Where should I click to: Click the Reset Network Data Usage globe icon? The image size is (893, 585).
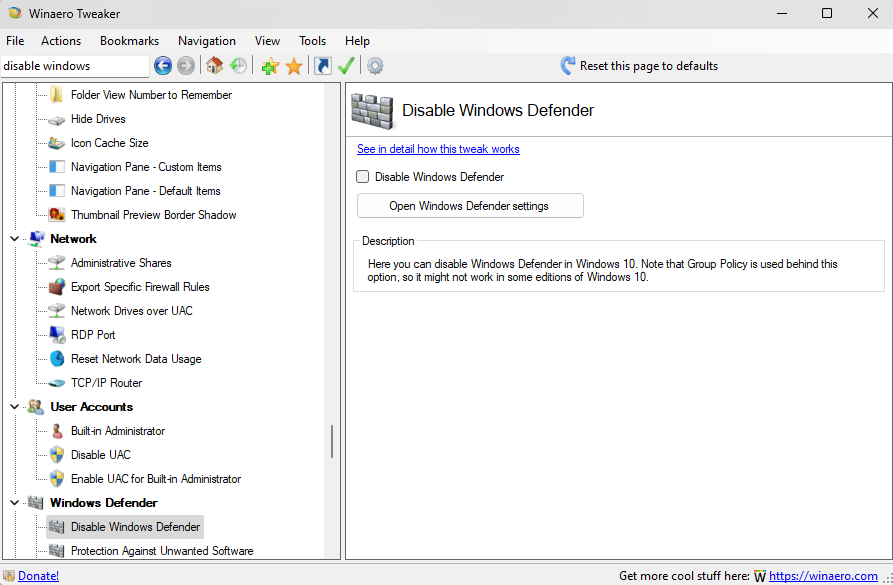57,359
